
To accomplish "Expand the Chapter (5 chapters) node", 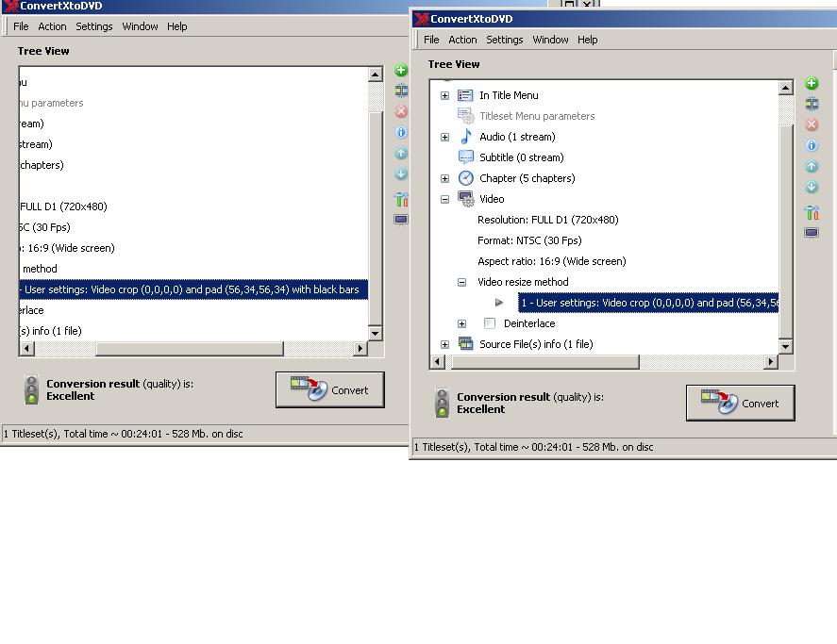I will point(444,179).
